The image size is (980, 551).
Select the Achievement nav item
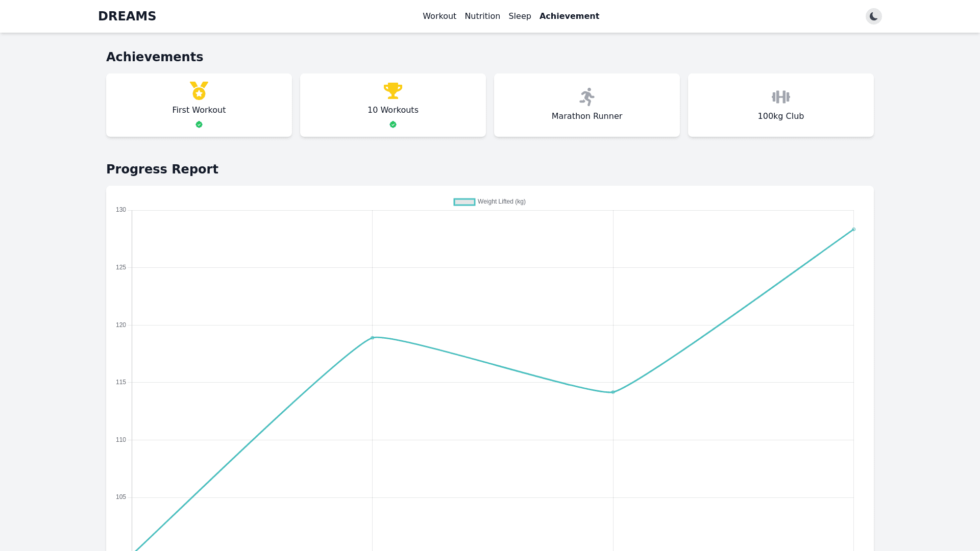click(569, 16)
